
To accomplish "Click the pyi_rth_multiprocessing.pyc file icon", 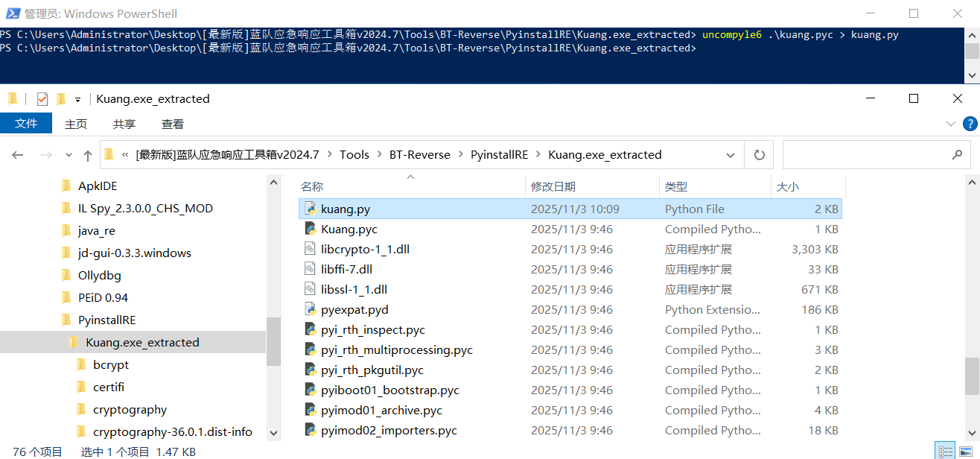I will [x=311, y=350].
